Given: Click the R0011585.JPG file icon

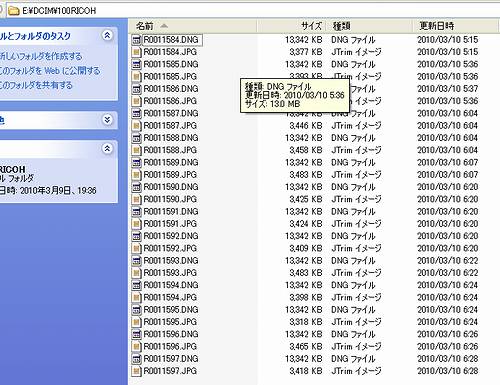Looking at the screenshot, I should (x=136, y=77).
